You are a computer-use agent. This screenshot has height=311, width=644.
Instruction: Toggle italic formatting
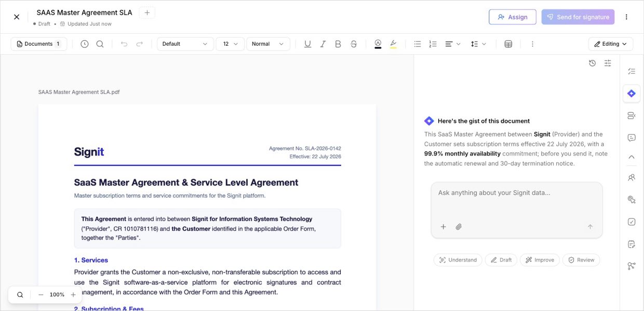323,44
